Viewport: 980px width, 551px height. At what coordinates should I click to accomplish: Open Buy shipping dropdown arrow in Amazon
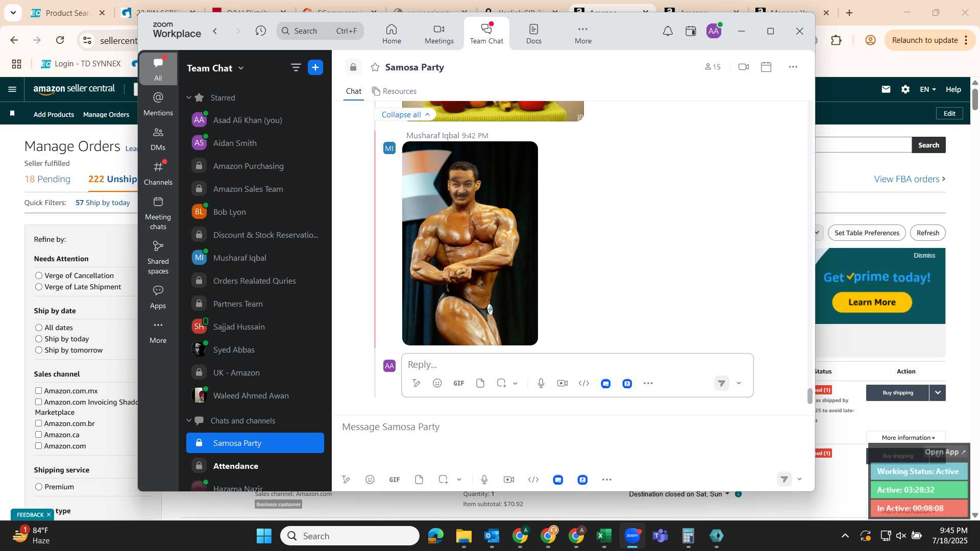pos(938,393)
